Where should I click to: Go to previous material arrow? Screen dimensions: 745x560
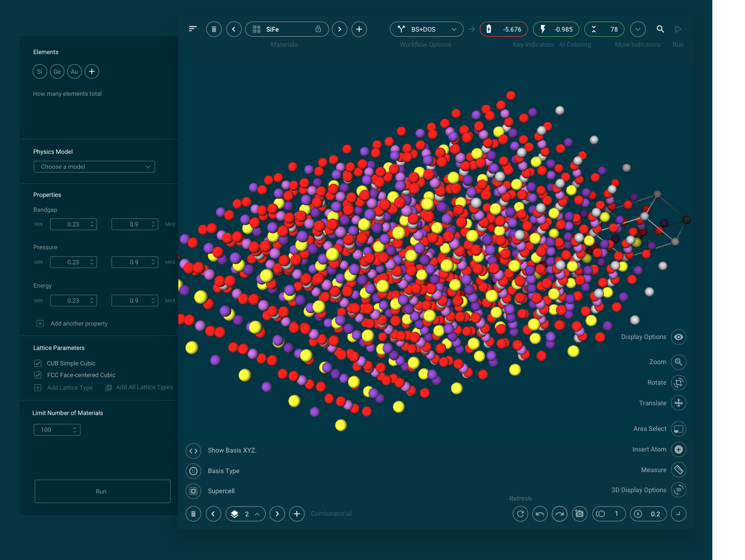click(234, 29)
